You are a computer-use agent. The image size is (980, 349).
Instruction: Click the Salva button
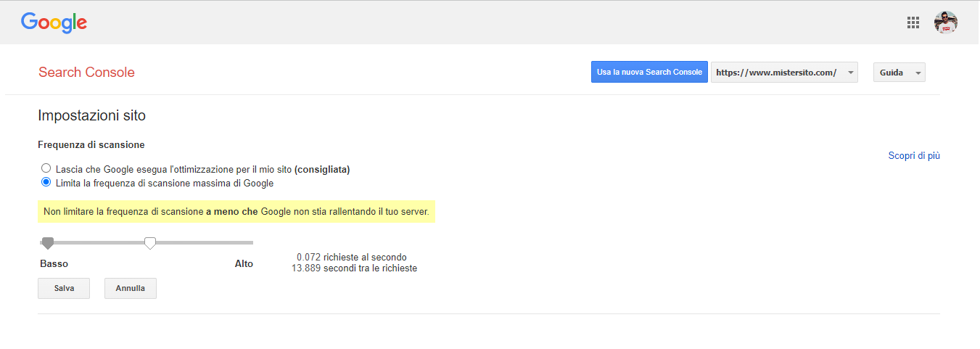point(64,288)
